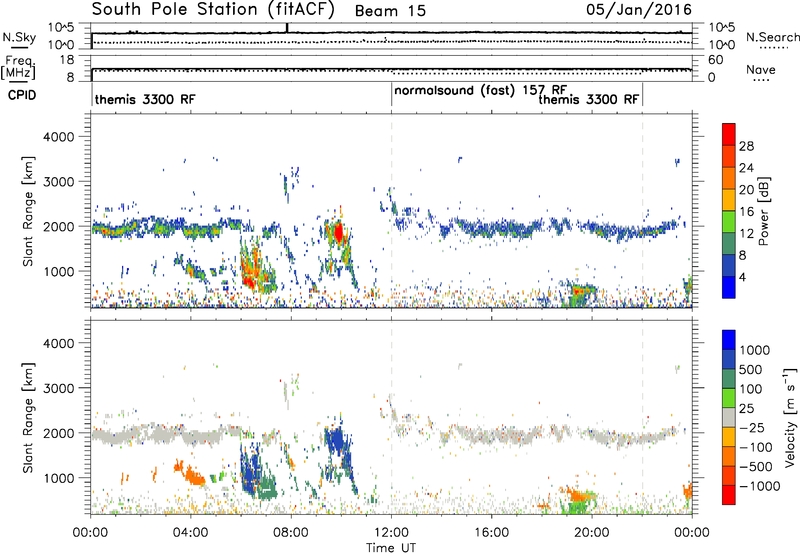Select the "24" label on Power color bar
Viewport: 800px width, 554px height.
746,168
